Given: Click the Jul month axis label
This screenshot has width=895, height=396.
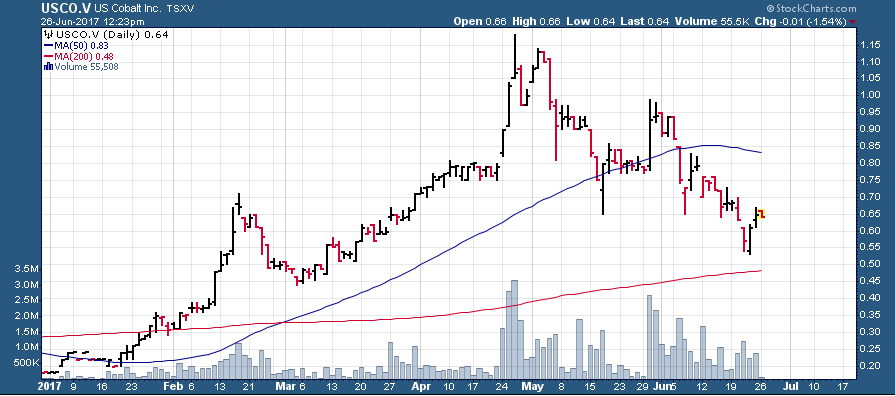Looking at the screenshot, I should coord(790,386).
